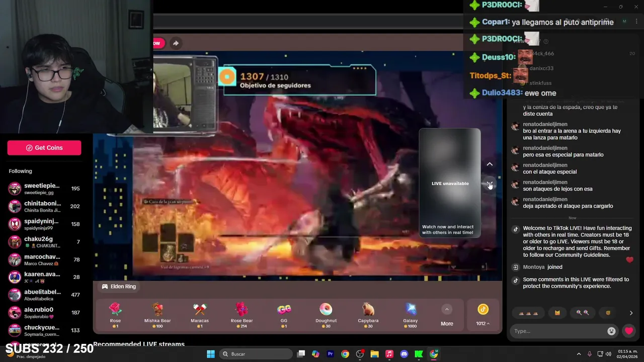Send a Doughnut gift
644x362 pixels.
point(326,315)
